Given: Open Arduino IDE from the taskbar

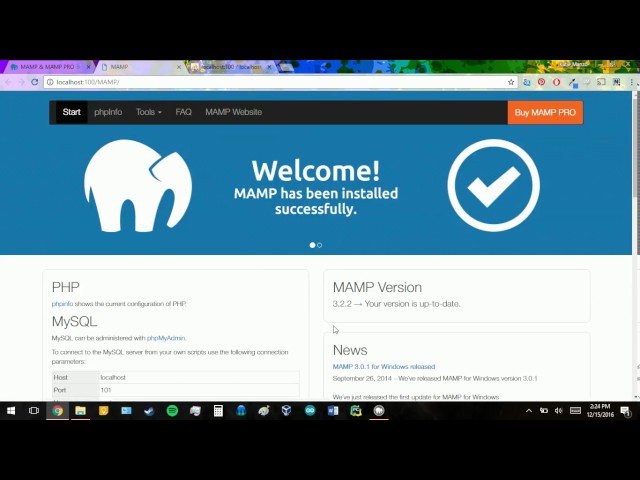Looking at the screenshot, I should pyautogui.click(x=310, y=411).
